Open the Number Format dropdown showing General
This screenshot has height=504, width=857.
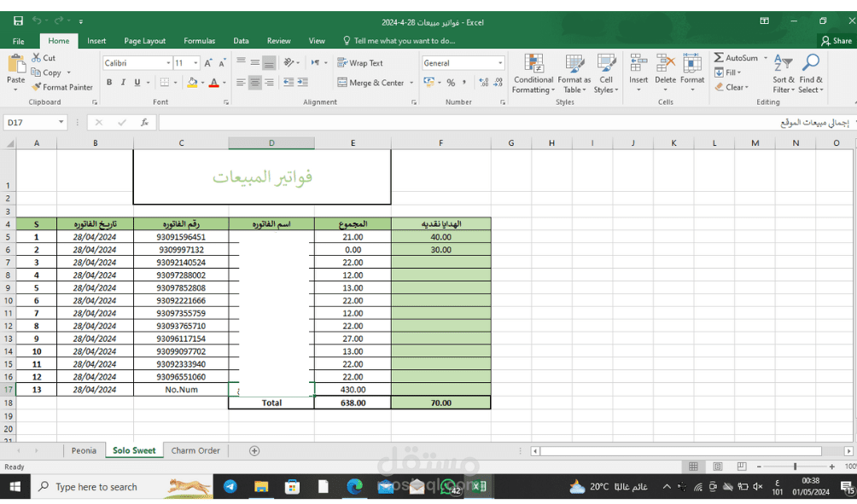point(463,62)
